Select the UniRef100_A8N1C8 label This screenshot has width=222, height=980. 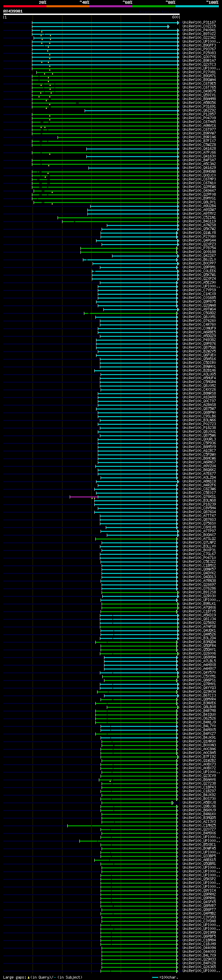[199, 481]
